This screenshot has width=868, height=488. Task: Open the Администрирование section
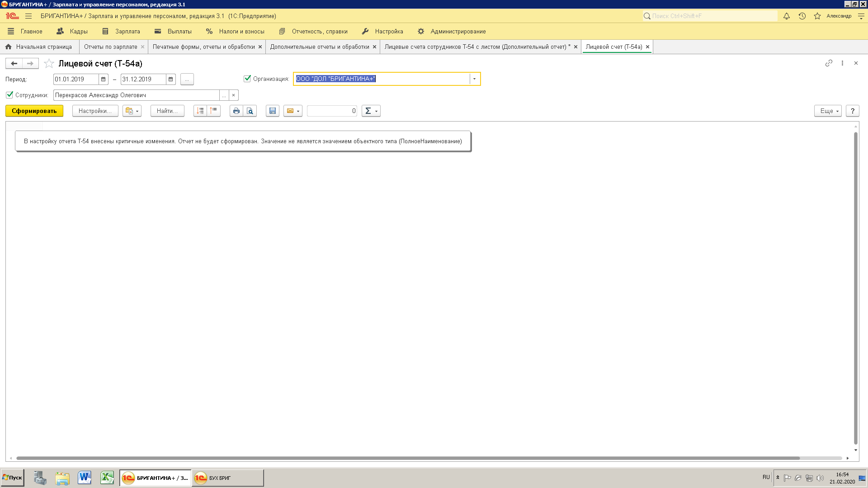(452, 31)
